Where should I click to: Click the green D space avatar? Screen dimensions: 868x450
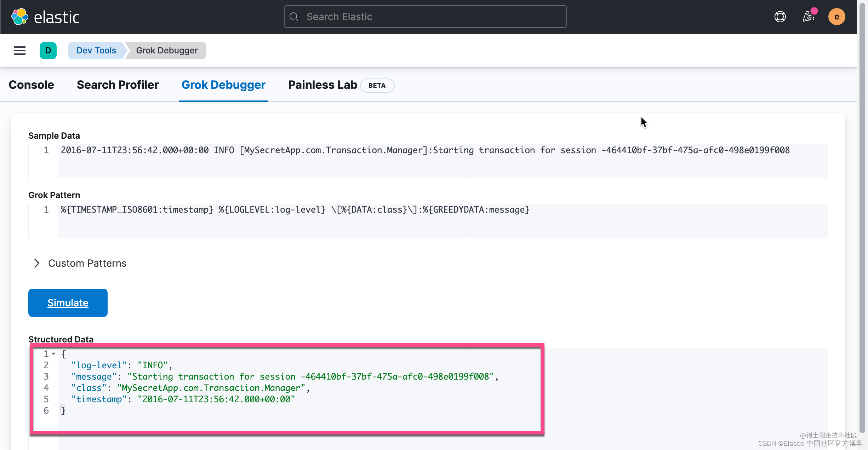click(48, 51)
